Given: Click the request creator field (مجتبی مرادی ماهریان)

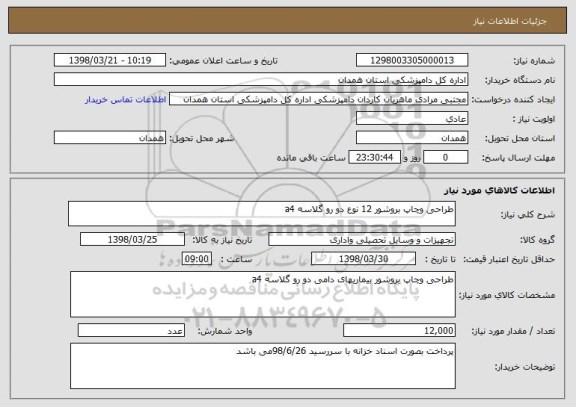Looking at the screenshot, I should [x=318, y=99].
